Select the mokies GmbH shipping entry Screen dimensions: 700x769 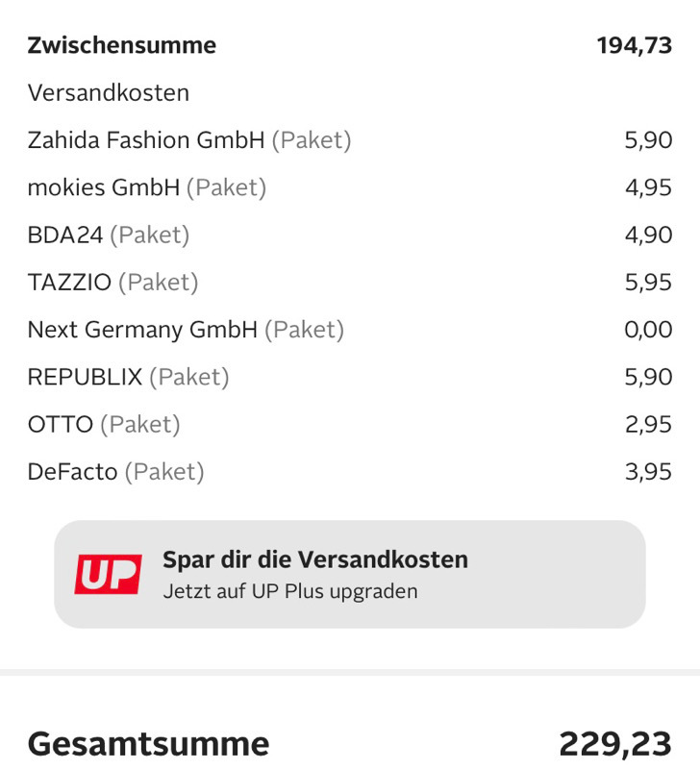(350, 187)
